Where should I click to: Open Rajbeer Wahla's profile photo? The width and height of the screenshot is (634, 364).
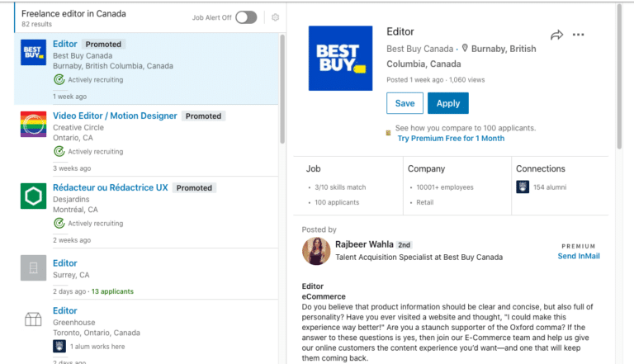pos(316,251)
